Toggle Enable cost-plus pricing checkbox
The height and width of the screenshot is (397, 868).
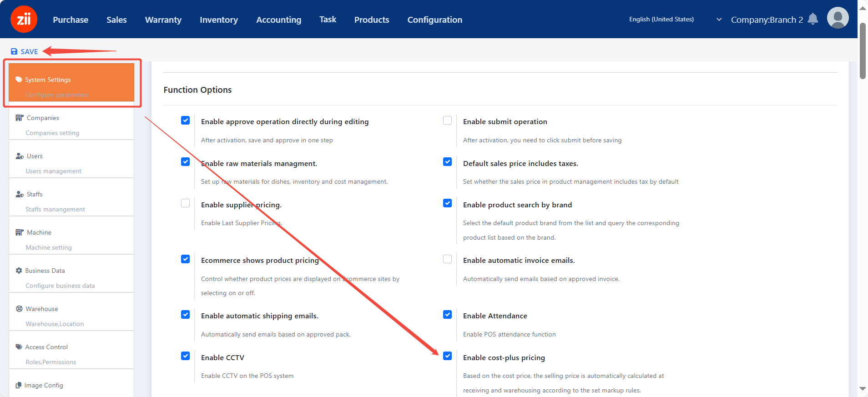click(447, 356)
